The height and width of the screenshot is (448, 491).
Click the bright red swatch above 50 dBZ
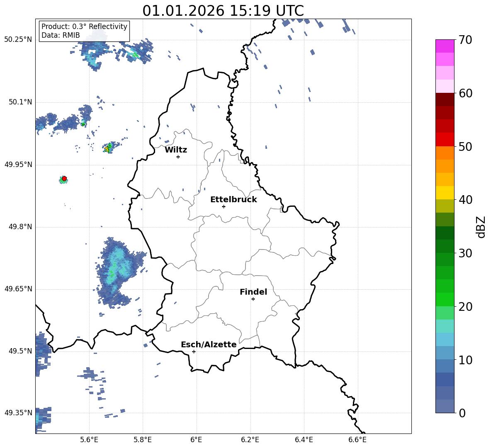(x=445, y=140)
